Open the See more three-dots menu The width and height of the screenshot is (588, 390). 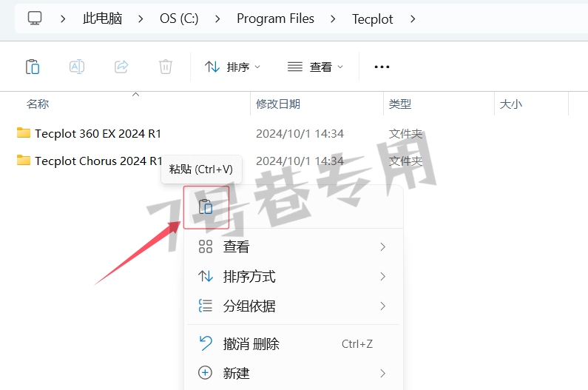click(x=382, y=67)
